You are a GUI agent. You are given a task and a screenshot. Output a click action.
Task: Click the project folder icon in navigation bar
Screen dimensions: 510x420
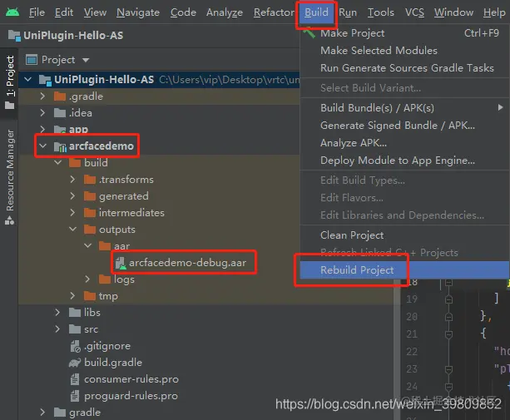14,35
